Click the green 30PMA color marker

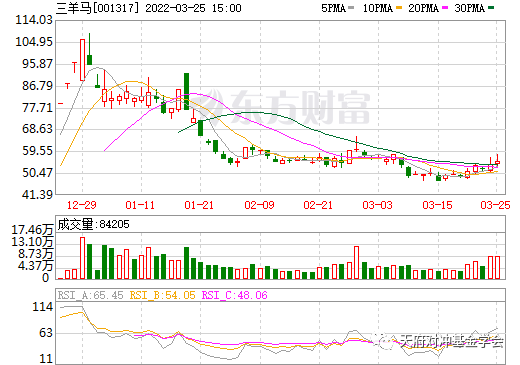[x=491, y=7]
